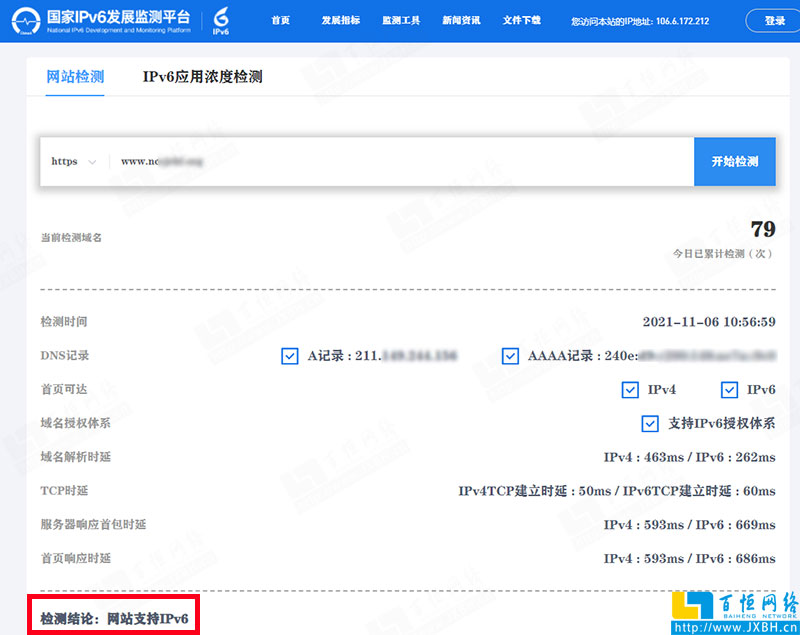This screenshot has width=800, height=635.
Task: Toggle the AAAA记录 checkbox
Action: [510, 356]
